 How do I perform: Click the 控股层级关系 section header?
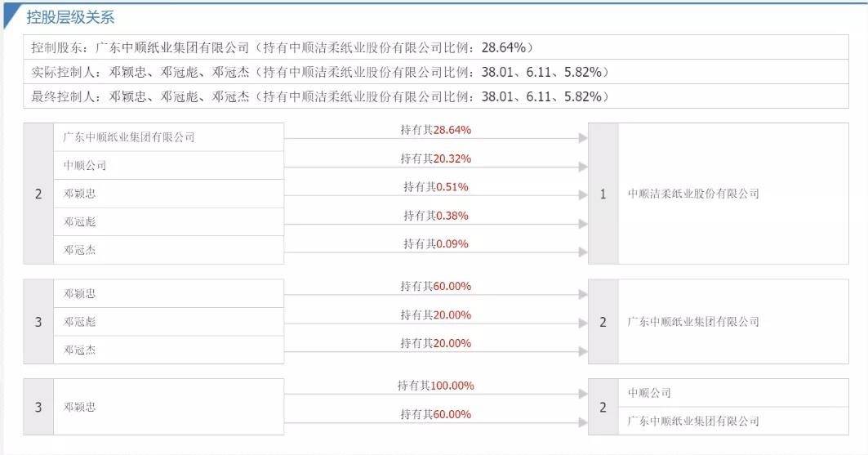pos(71,17)
